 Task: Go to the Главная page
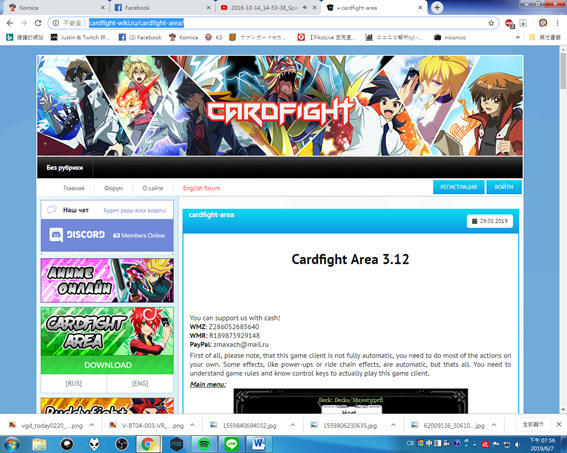74,188
